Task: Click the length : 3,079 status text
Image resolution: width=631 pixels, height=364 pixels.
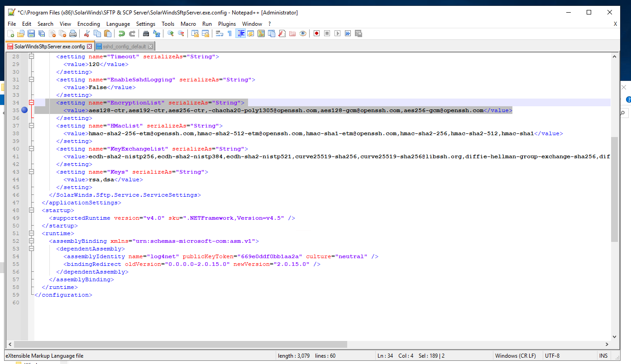Action: click(x=294, y=356)
